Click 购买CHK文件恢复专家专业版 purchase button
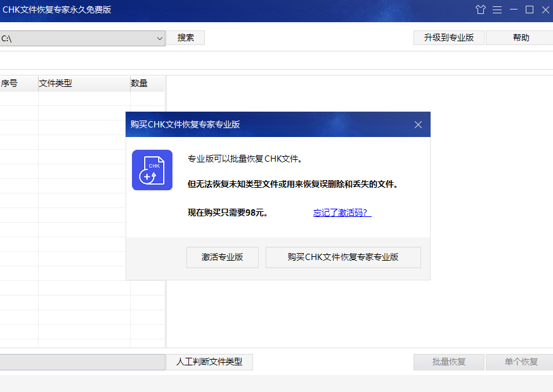Image resolution: width=553 pixels, height=392 pixels. click(343, 257)
